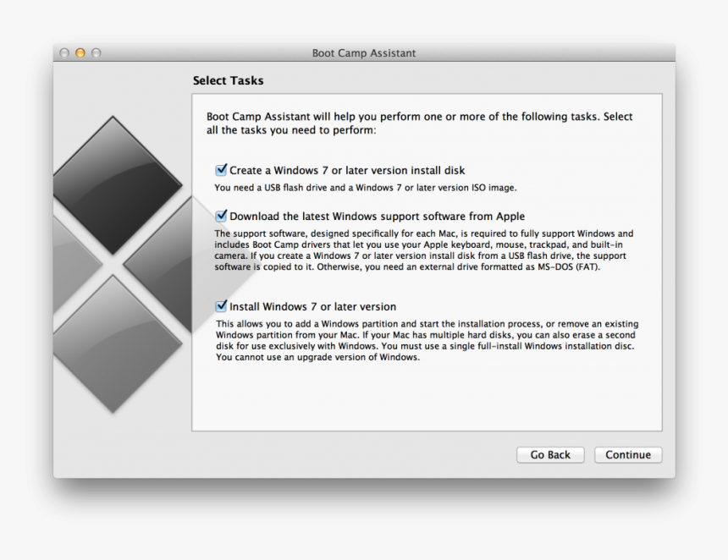
Task: Close the Boot Camp Assistant window
Action: 64,53
